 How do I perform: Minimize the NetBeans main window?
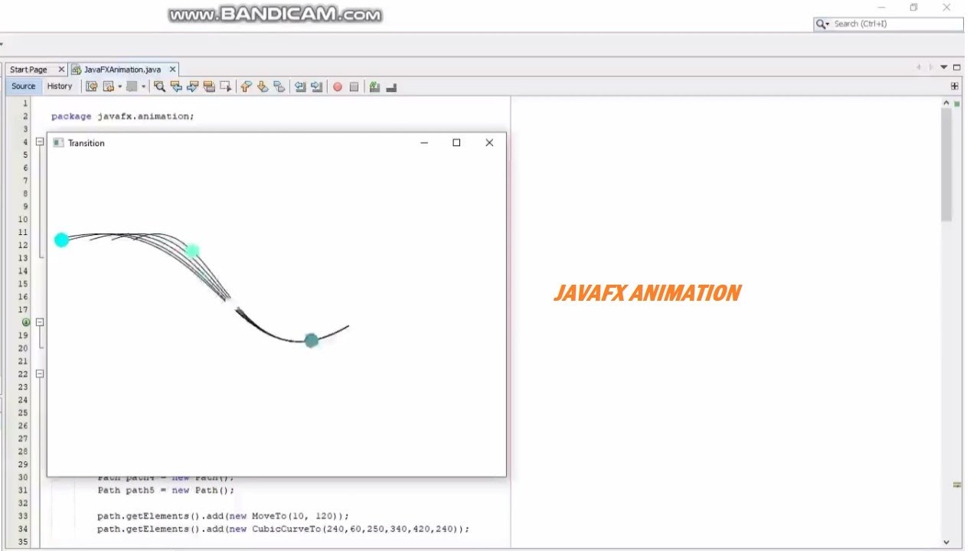[882, 8]
